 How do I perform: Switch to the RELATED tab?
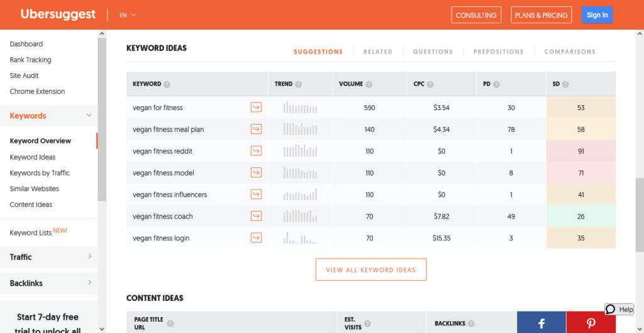[378, 52]
